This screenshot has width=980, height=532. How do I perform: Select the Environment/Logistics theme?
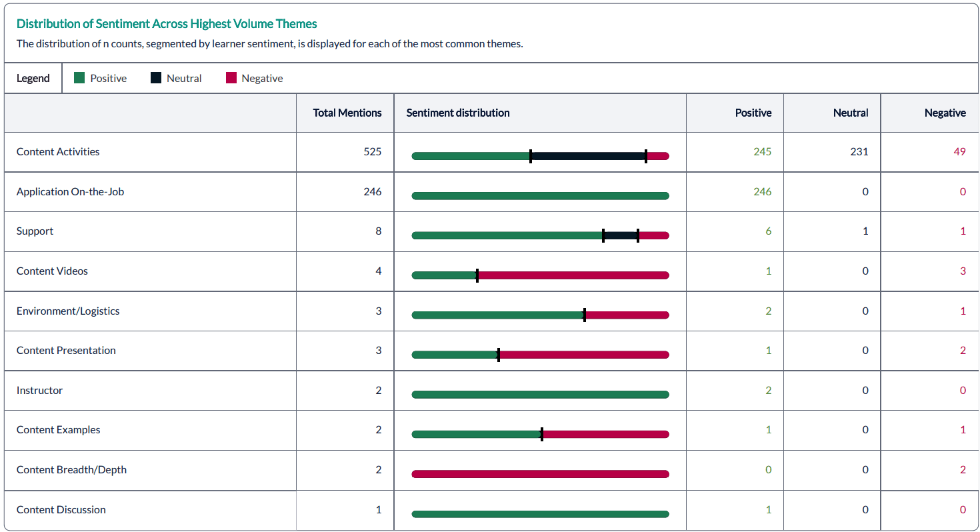pos(67,311)
